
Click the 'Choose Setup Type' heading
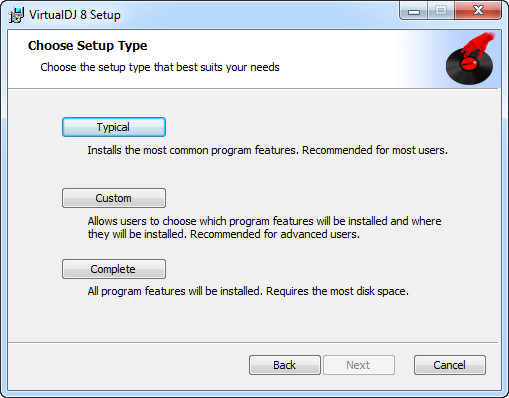tap(87, 46)
